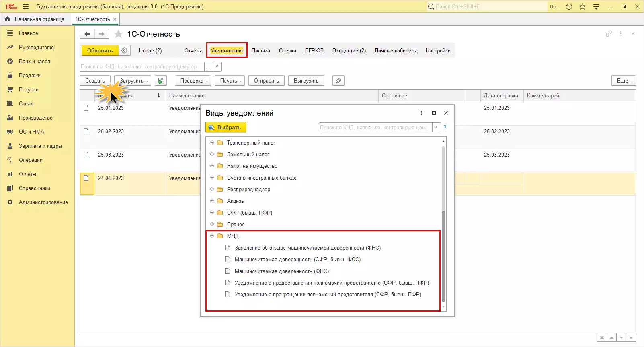Open the Печать dropdown menu
The image size is (644, 347).
tap(231, 81)
